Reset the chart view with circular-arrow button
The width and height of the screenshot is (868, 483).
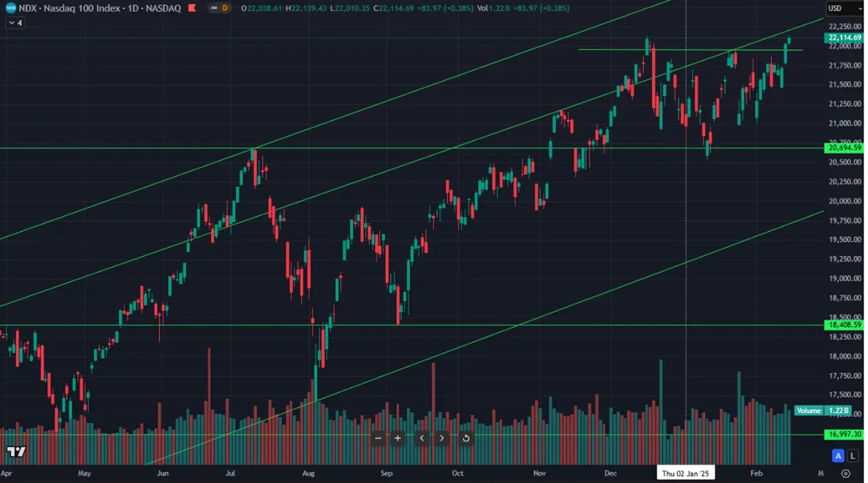[x=466, y=438]
